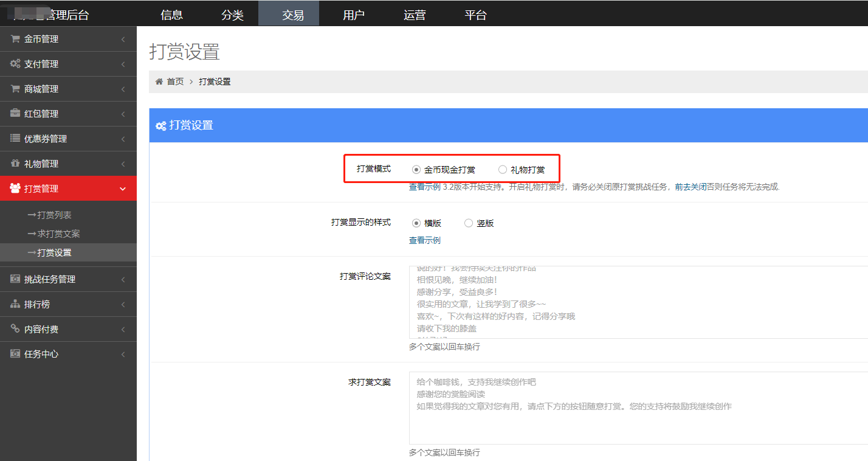Screen dimensions: 868x461
Task: Click the 任务中心 sidebar label
Action: (x=41, y=354)
